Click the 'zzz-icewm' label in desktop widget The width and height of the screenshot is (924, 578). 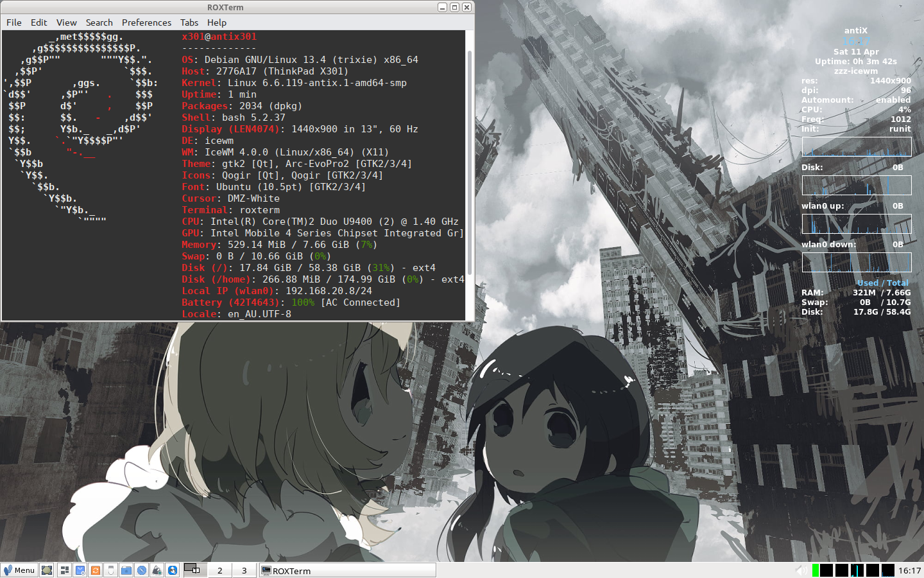(856, 71)
